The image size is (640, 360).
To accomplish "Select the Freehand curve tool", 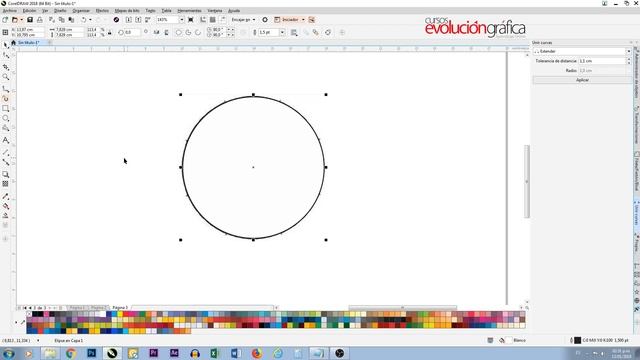I will (x=6, y=89).
